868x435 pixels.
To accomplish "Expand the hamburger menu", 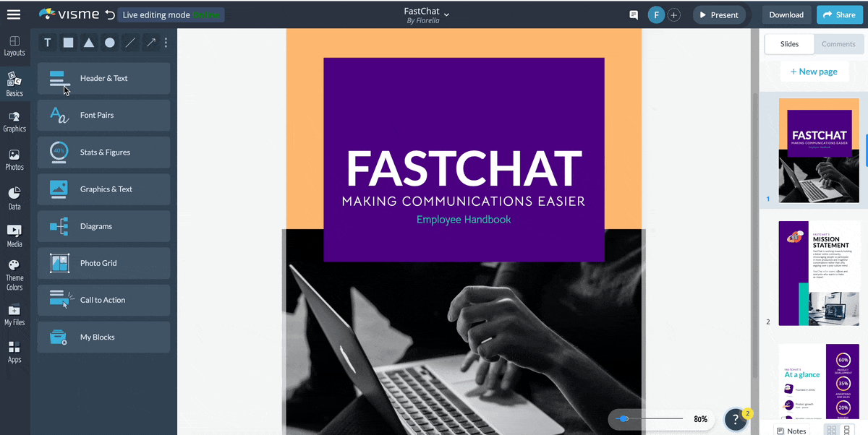I will pos(14,14).
